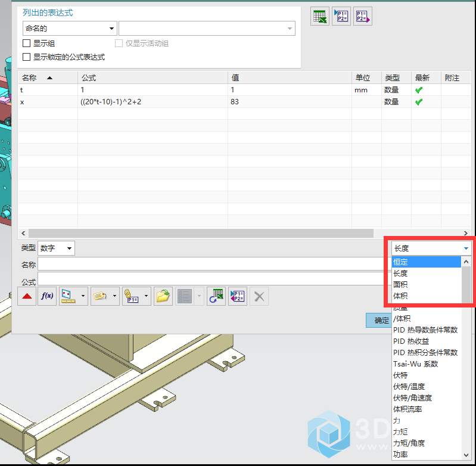This screenshot has width=476, height=466.
Task: Open the f(x) function insert tool
Action: point(47,296)
